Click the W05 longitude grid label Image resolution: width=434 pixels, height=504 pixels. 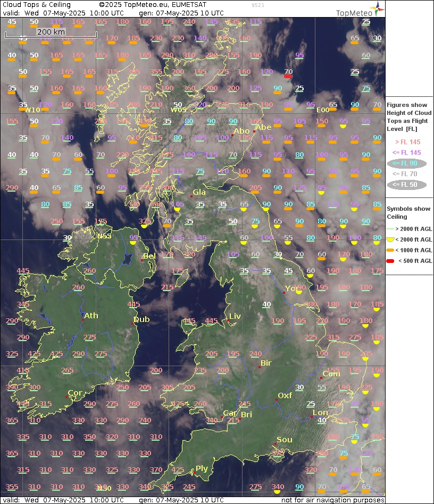coord(178,110)
